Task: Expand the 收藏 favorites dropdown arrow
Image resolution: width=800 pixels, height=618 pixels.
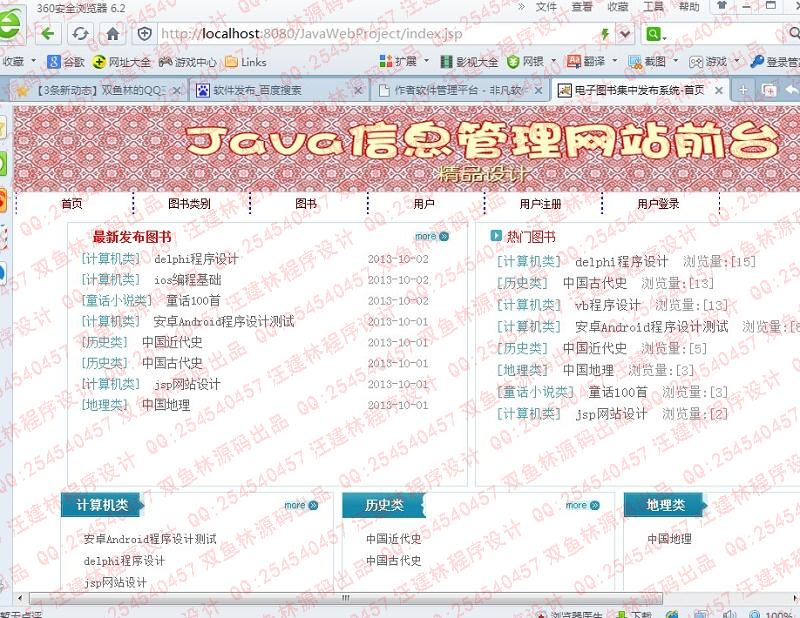Action: [34, 61]
